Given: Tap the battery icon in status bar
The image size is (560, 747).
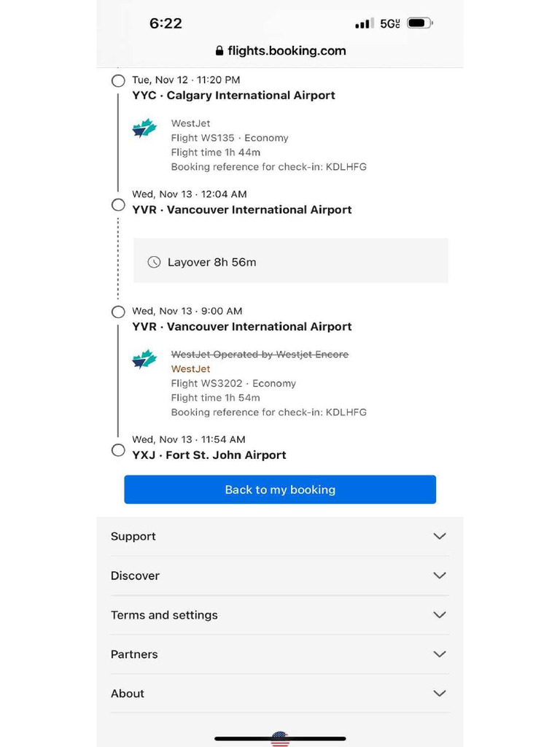Looking at the screenshot, I should click(x=419, y=23).
